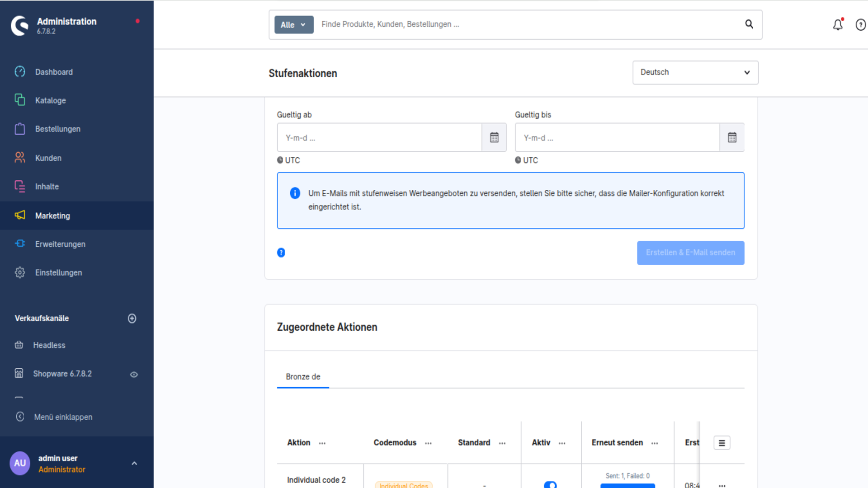Viewport: 868px width, 488px height.
Task: Click the Kunden people icon
Action: 20,158
